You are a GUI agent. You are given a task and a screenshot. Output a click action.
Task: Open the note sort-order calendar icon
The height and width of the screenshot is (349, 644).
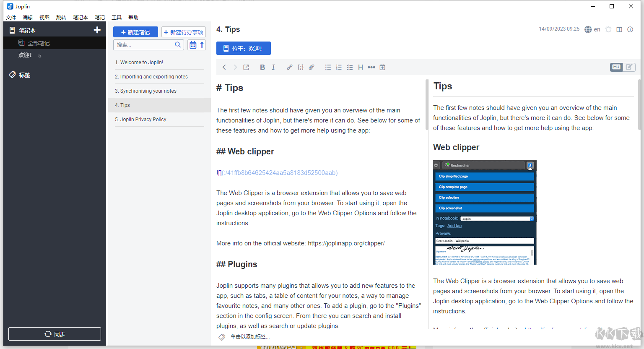point(192,45)
